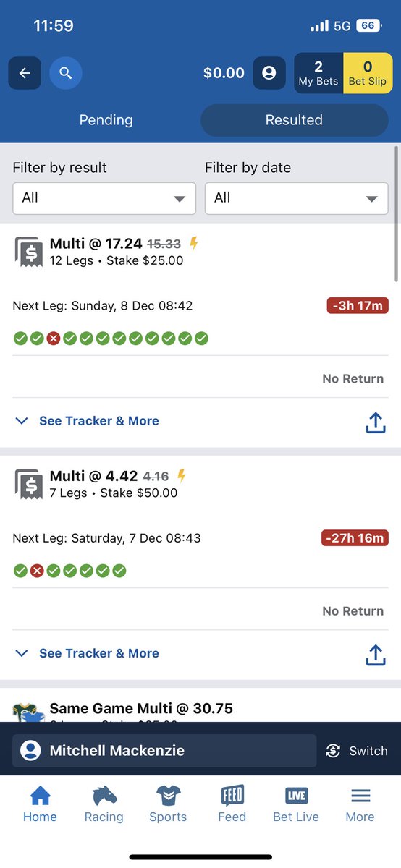
Task: Select the Resulted tab
Action: 294,120
